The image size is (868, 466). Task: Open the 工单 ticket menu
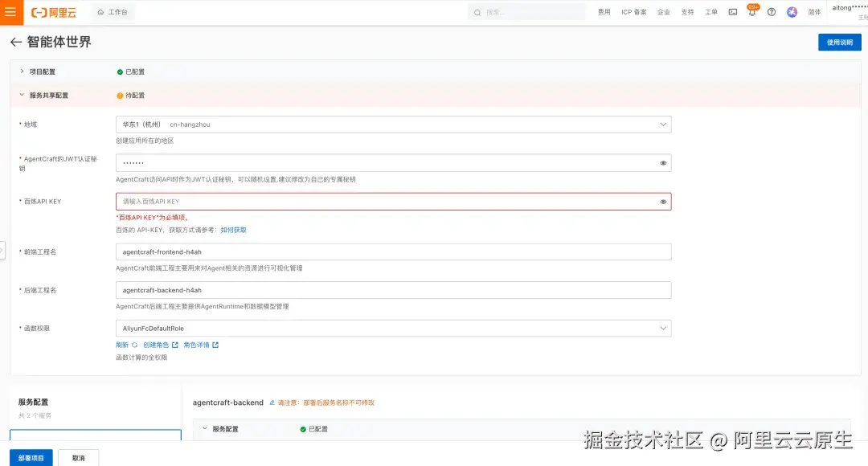(x=711, y=12)
